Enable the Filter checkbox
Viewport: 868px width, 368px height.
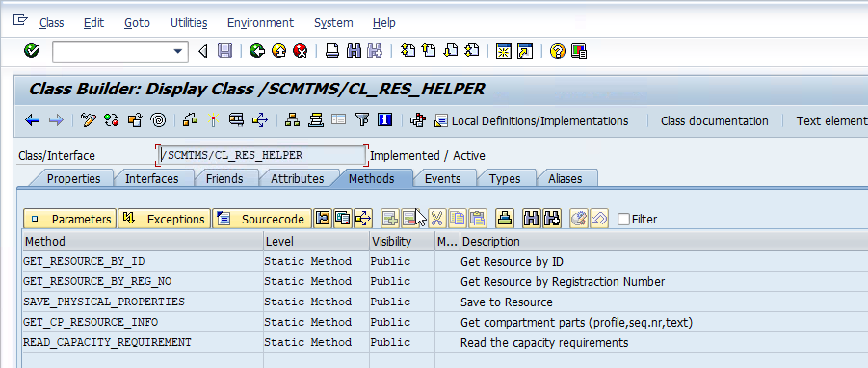[624, 219]
